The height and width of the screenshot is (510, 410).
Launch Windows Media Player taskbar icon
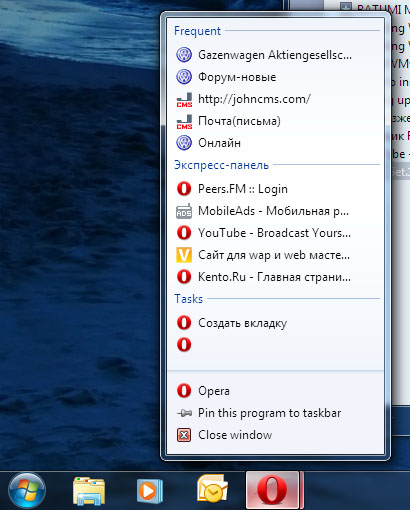click(x=150, y=491)
